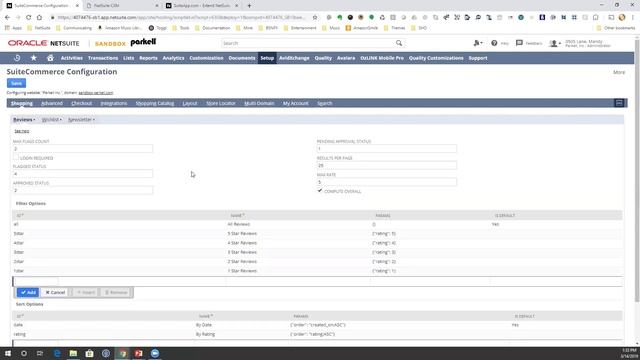Select the 'All Reviews' filter row
This screenshot has width=640, height=360.
coord(317,224)
